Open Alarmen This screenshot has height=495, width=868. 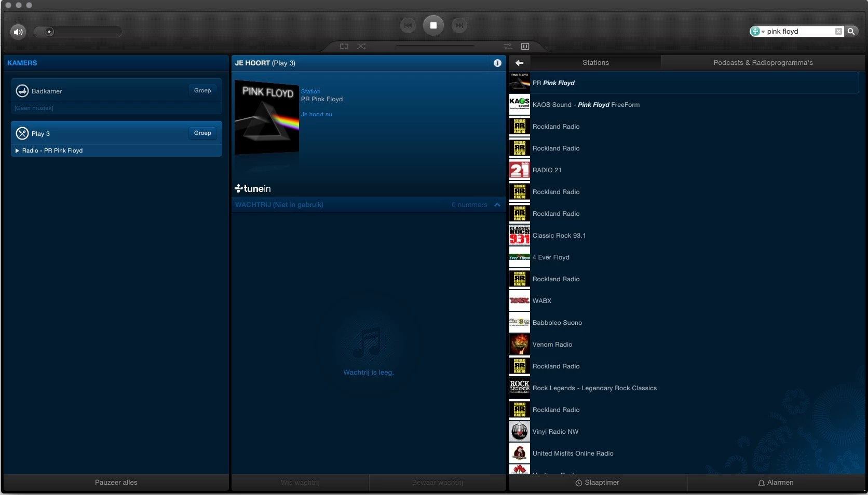(x=776, y=483)
